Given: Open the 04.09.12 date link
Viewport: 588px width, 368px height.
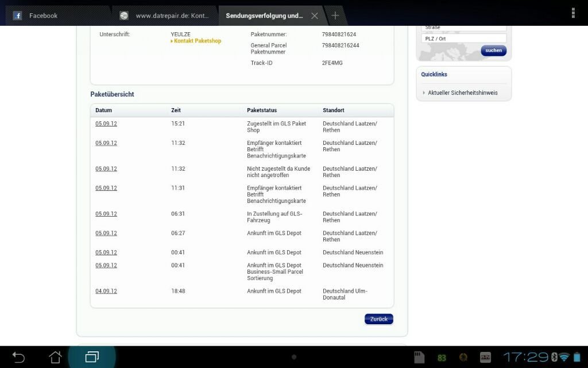Looking at the screenshot, I should tap(106, 291).
